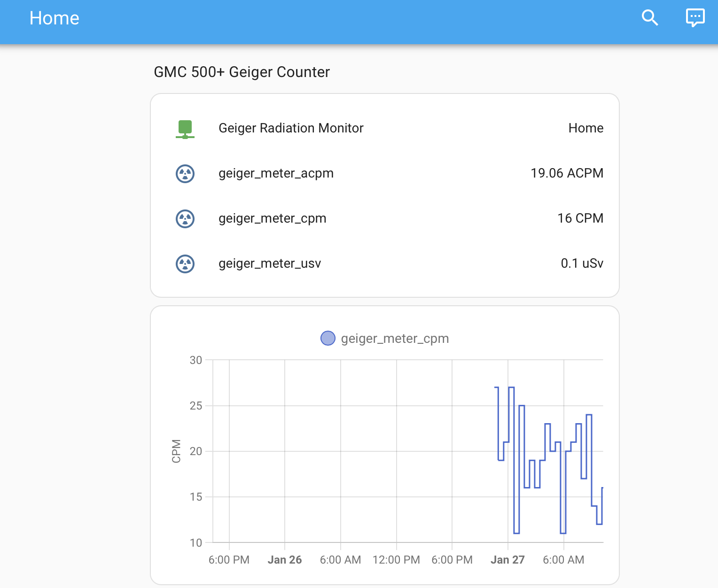Toggle geiger_meter_cpm series via legend text

tap(395, 339)
